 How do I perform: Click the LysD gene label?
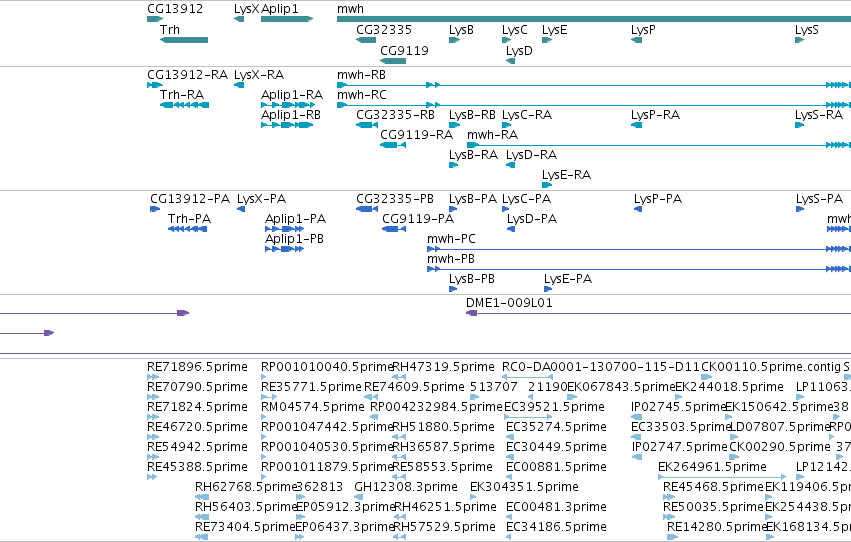[x=519, y=51]
